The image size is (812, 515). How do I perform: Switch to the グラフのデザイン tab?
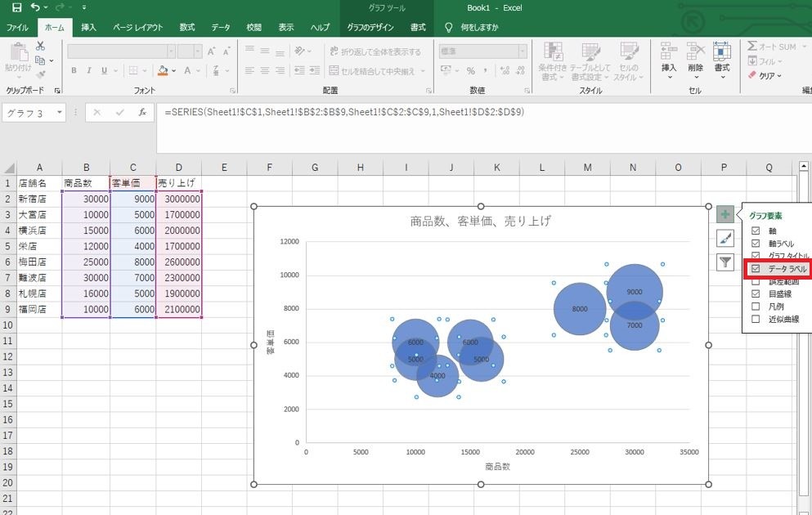click(x=370, y=27)
